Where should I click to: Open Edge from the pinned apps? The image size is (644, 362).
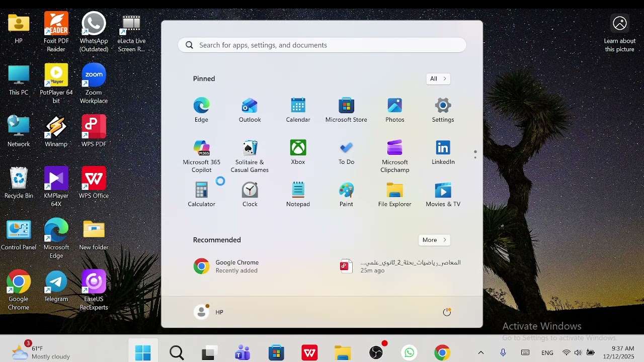tap(201, 110)
